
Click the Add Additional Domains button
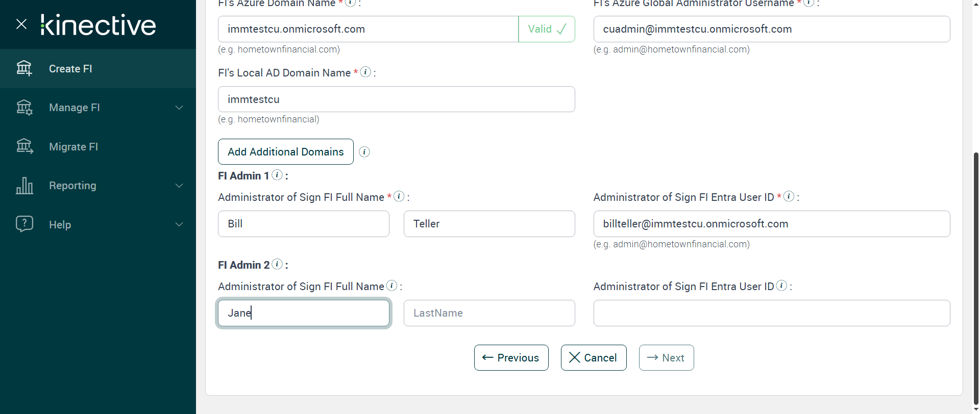(285, 152)
